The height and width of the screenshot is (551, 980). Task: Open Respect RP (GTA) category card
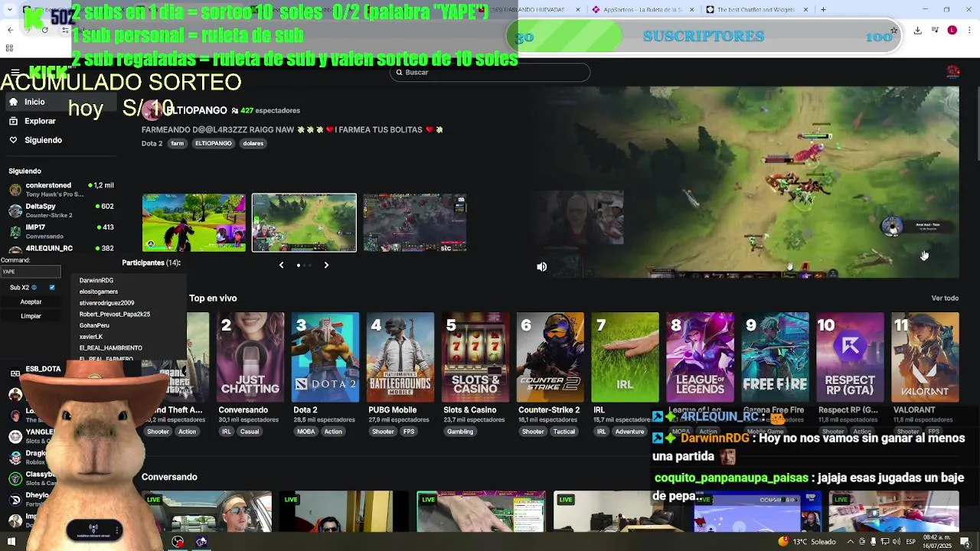pyautogui.click(x=851, y=357)
